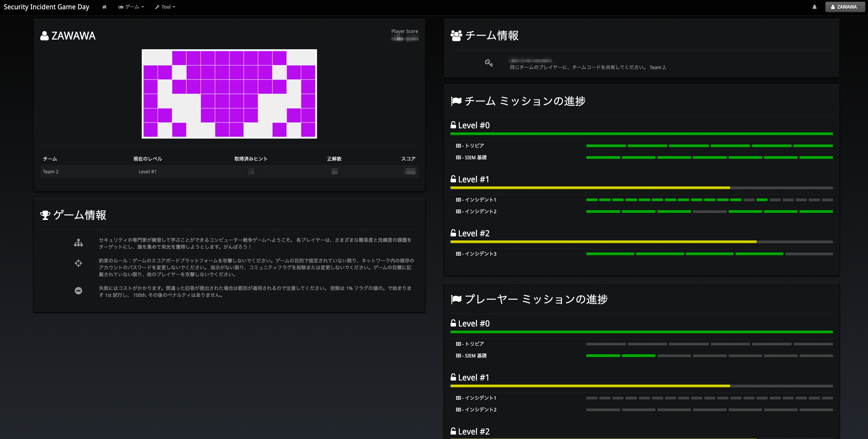Click unlock icon of team Level #1

[454, 179]
